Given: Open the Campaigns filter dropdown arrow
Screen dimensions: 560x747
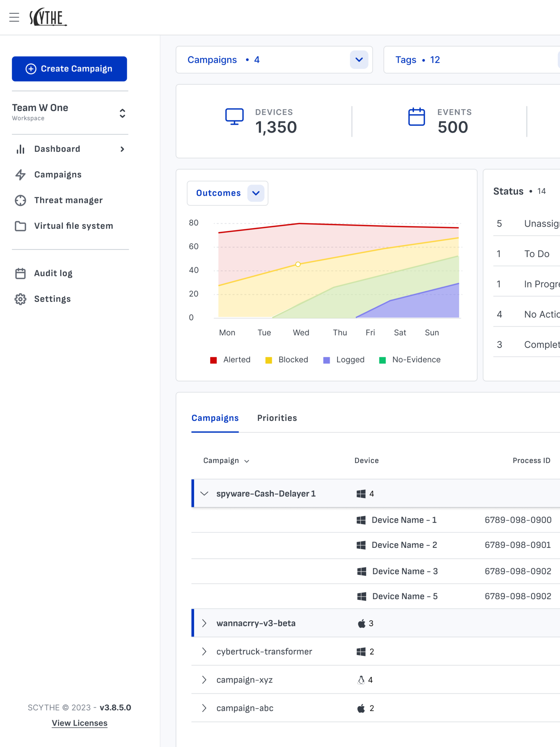Looking at the screenshot, I should 359,60.
